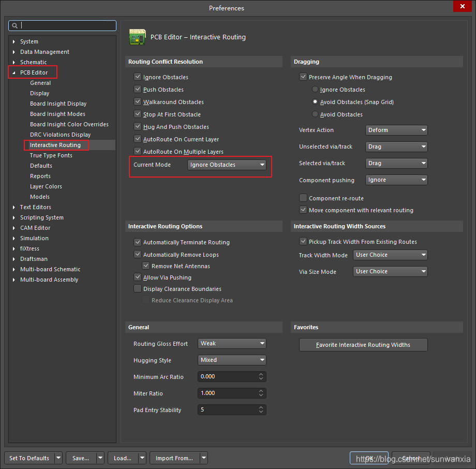Open the Via Size Mode dropdown
The height and width of the screenshot is (469, 476).
pyautogui.click(x=390, y=271)
